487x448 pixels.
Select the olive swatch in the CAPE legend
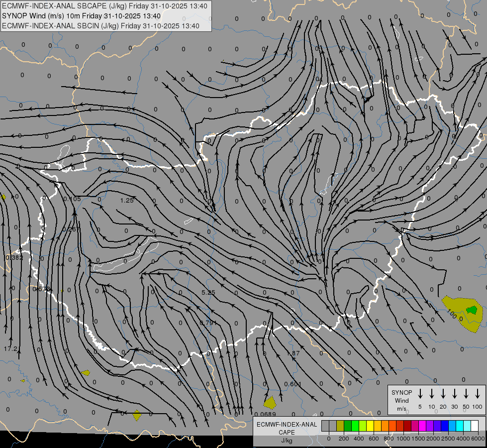340,426
